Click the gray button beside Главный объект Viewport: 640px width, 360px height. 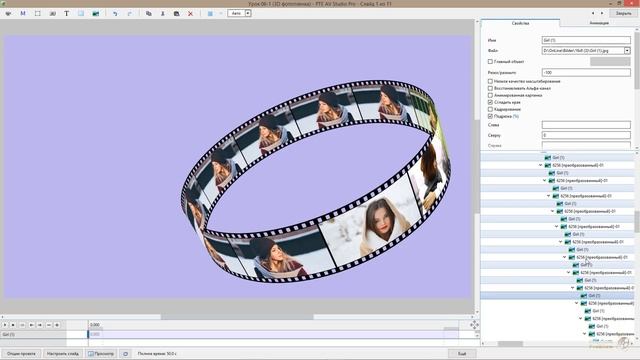(610, 62)
